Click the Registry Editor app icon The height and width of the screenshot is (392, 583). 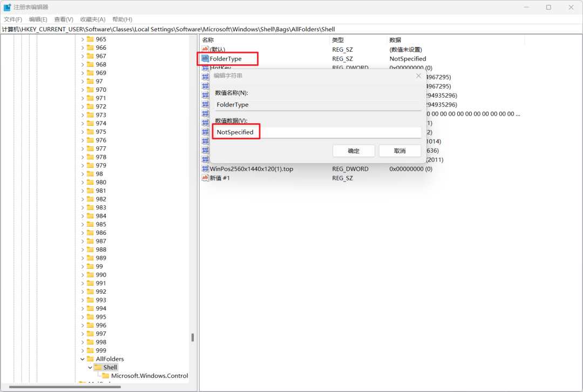click(x=7, y=7)
